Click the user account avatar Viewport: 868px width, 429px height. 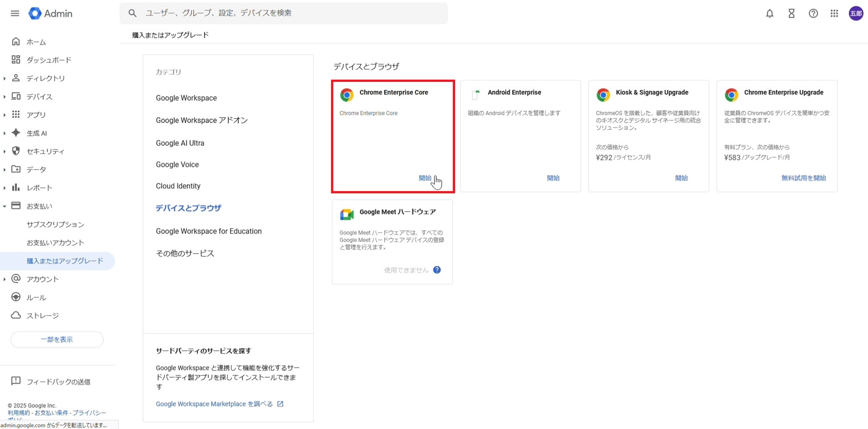tap(856, 14)
